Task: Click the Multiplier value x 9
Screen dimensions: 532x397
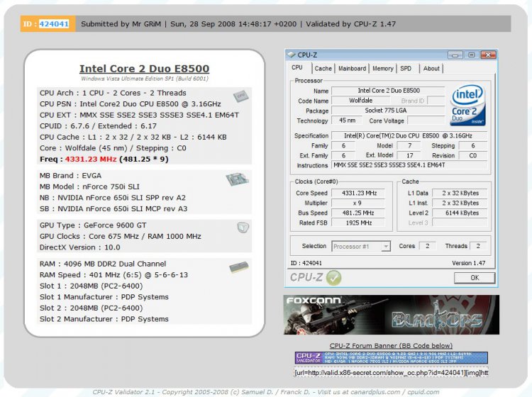Action: (358, 203)
